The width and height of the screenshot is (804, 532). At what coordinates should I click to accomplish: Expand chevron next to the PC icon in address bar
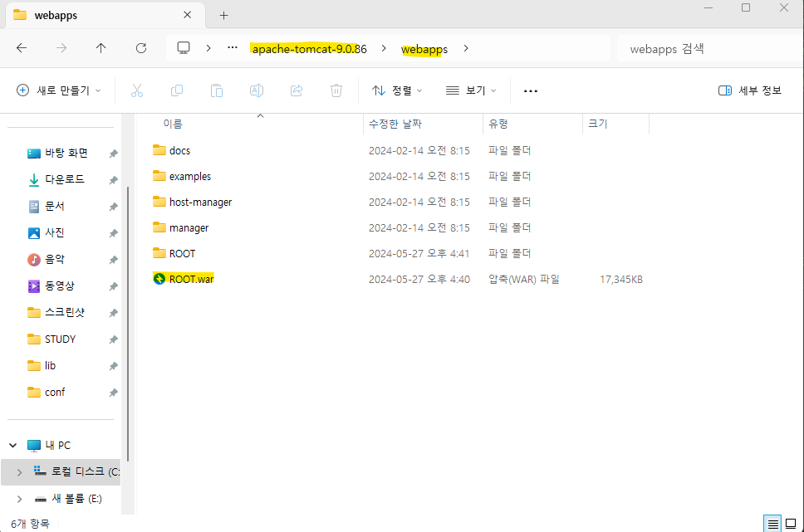point(208,48)
